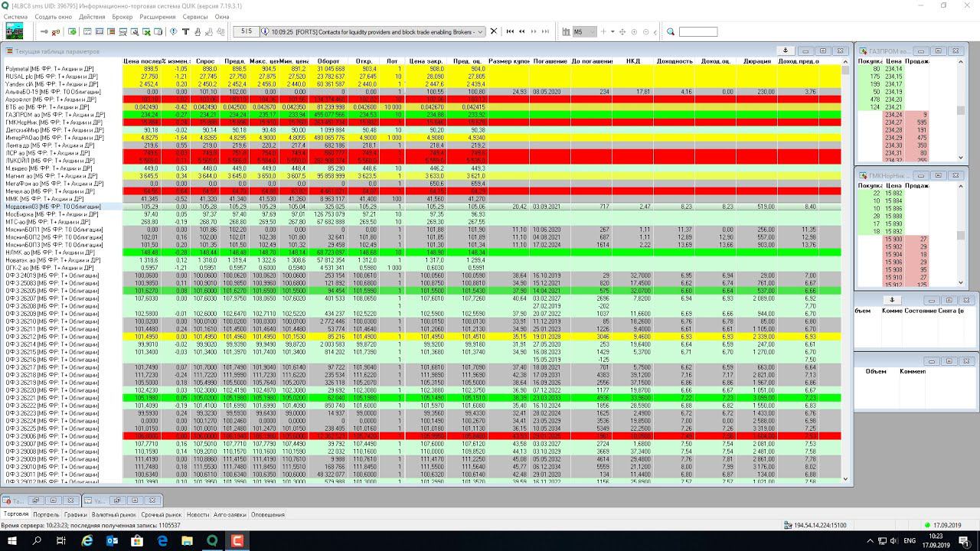Click the crosshair plus chart tool
Viewport: 980px width, 551px height.
[x=603, y=31]
